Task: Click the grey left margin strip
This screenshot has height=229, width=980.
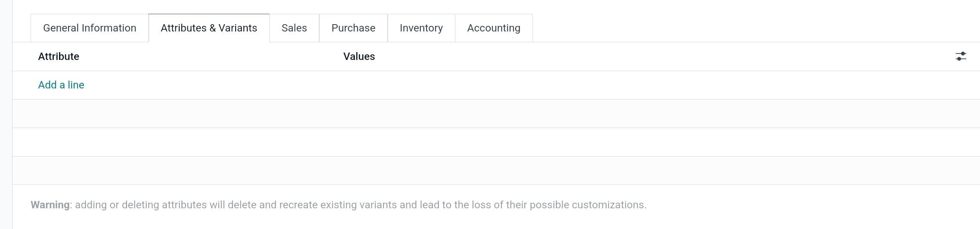Action: [6, 129]
